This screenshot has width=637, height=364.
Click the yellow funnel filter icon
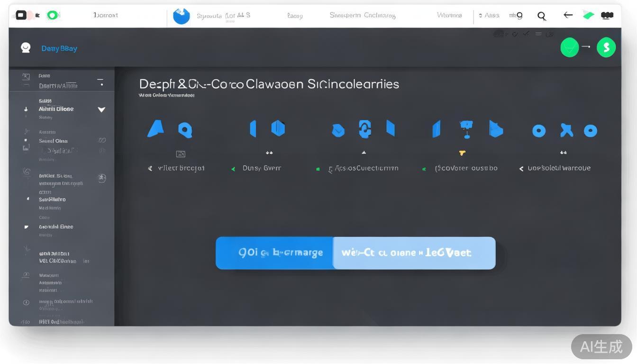click(x=462, y=153)
